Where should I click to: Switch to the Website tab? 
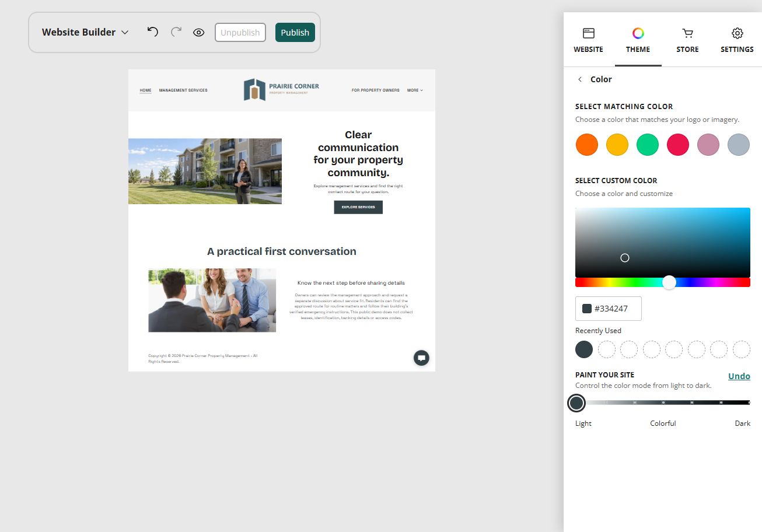point(589,40)
